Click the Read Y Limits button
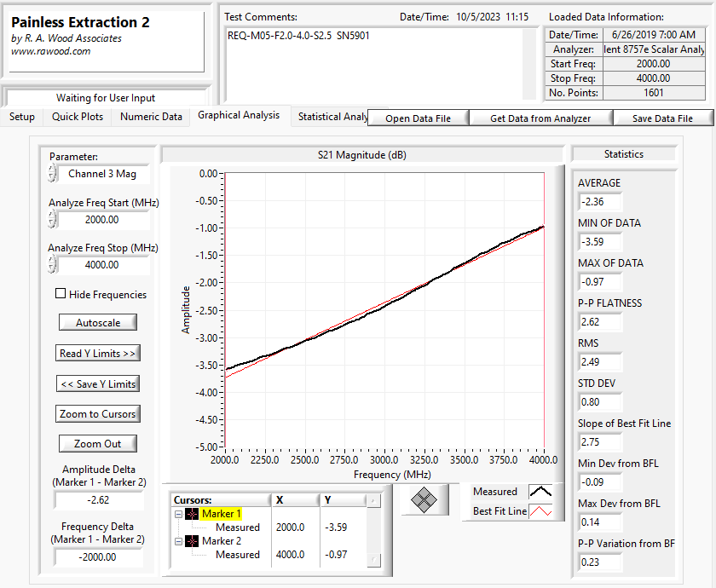This screenshot has height=588, width=716. pos(98,353)
